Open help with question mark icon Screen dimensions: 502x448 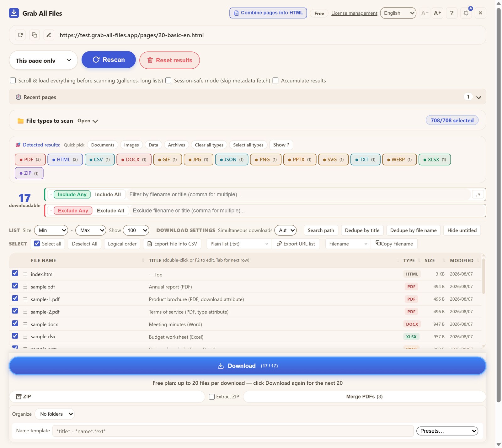coord(452,13)
